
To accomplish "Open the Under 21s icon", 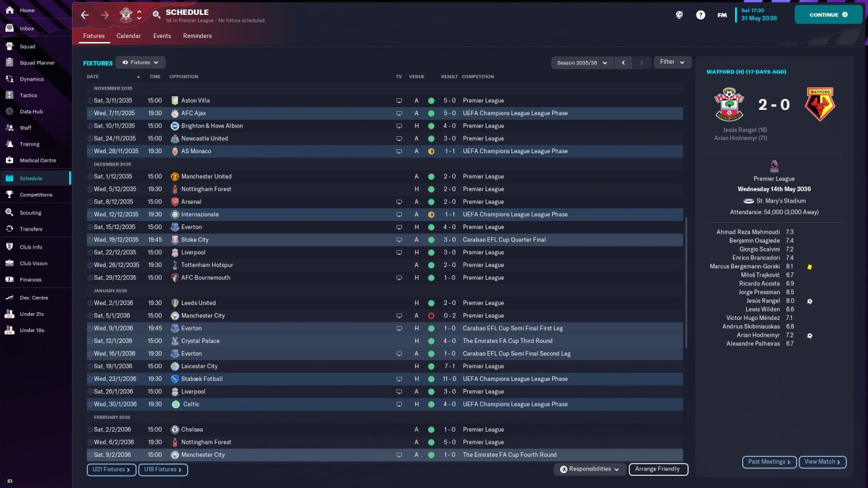I will 9,314.
